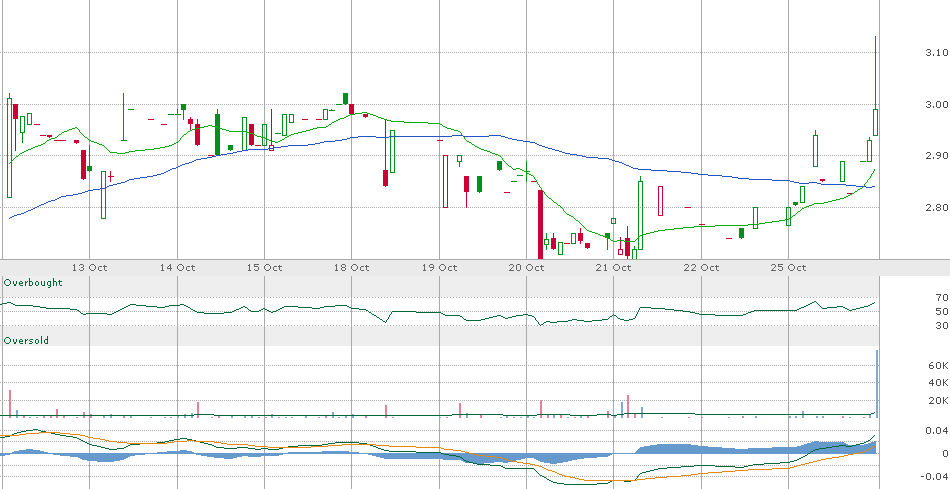Click the 3.00 price axis label
The width and height of the screenshot is (950, 489).
[x=937, y=104]
